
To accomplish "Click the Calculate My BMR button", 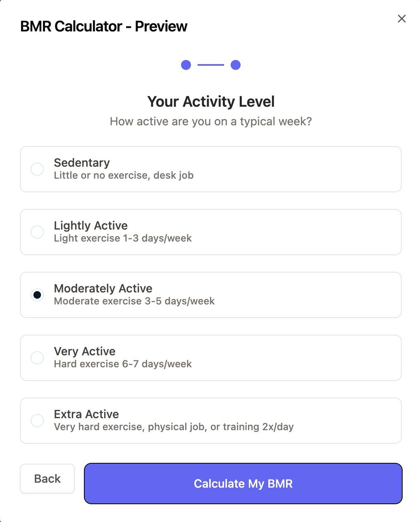I will (243, 484).
